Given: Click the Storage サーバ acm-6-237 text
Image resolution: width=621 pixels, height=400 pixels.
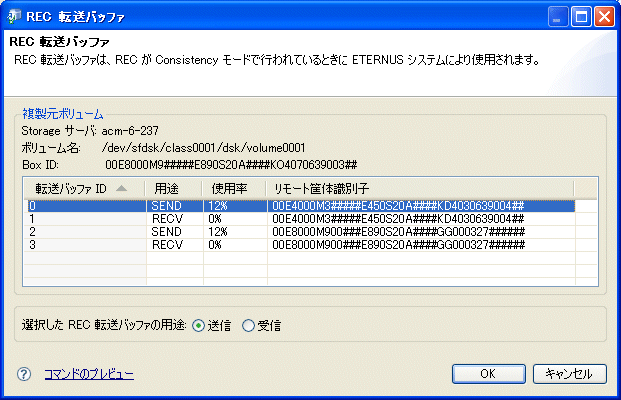Looking at the screenshot, I should 90,131.
